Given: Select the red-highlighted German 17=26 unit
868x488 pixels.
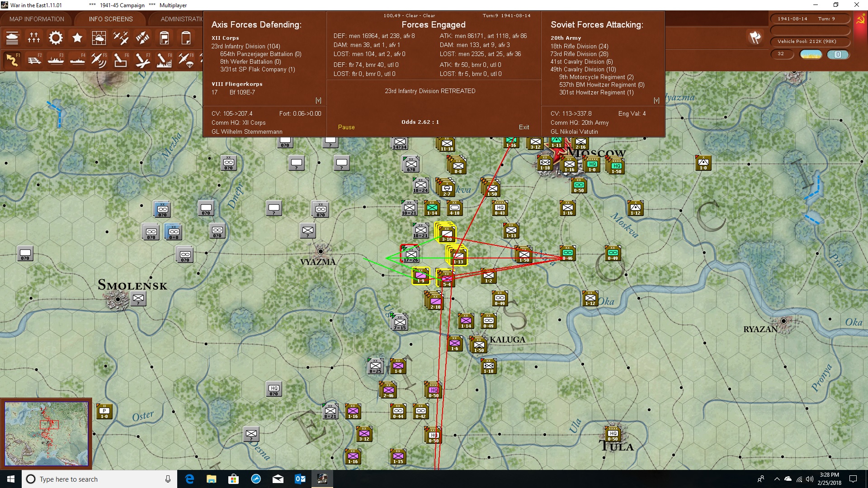Looking at the screenshot, I should pyautogui.click(x=410, y=255).
